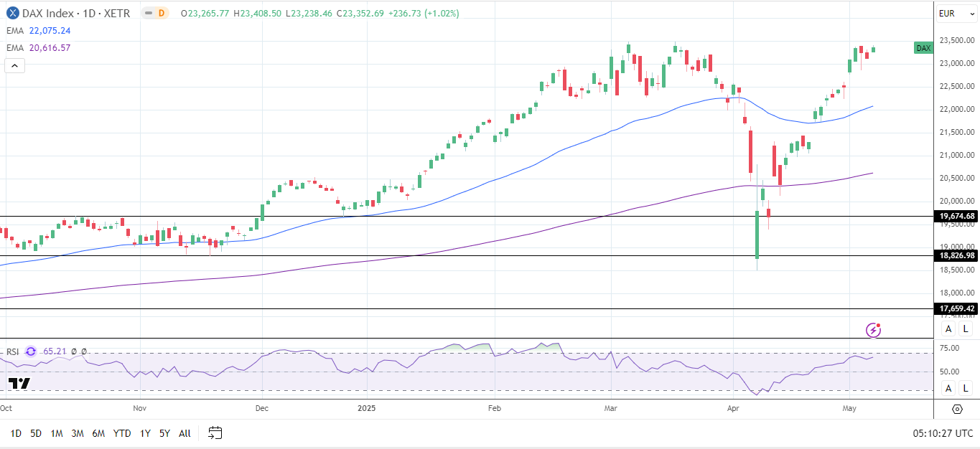This screenshot has height=449, width=980.
Task: Click the 23,500.00 price axis label
Action: (957, 40)
